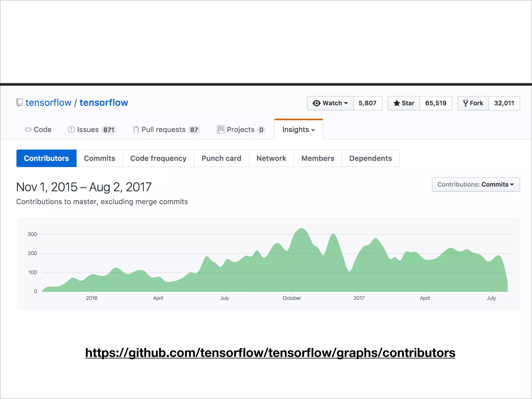Click the Projects board icon

coord(221,129)
